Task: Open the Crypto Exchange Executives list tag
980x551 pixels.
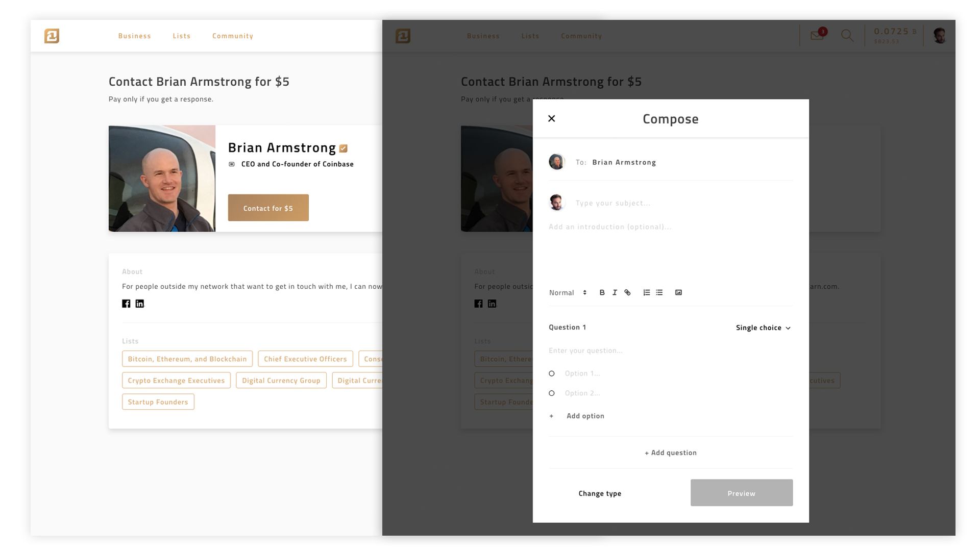Action: [176, 380]
